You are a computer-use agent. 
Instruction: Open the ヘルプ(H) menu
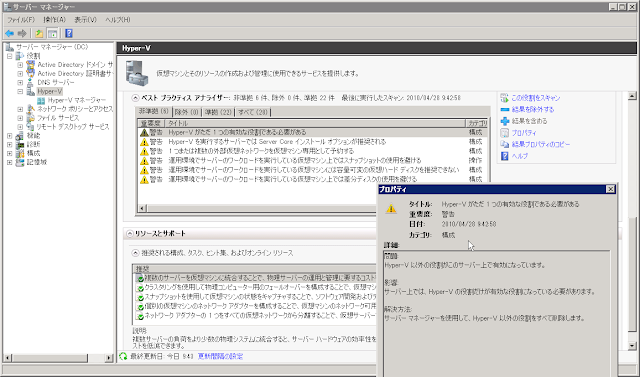tap(118, 20)
